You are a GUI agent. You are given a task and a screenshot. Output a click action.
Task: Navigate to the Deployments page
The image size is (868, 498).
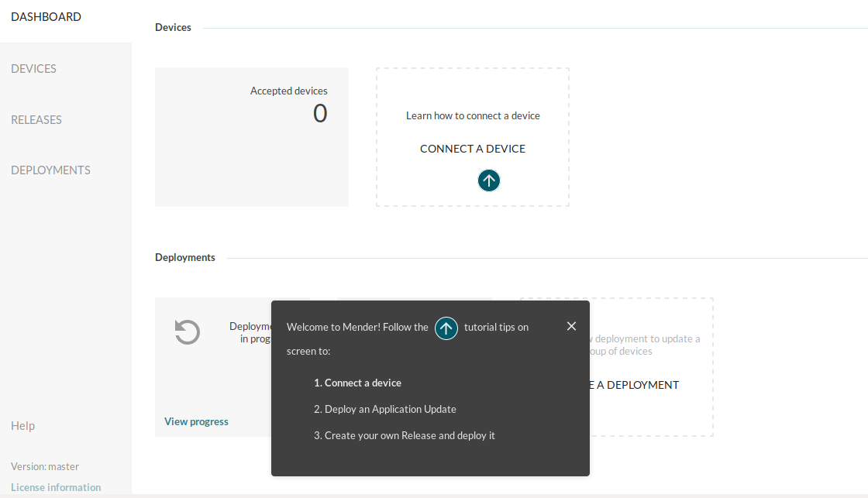coord(51,170)
